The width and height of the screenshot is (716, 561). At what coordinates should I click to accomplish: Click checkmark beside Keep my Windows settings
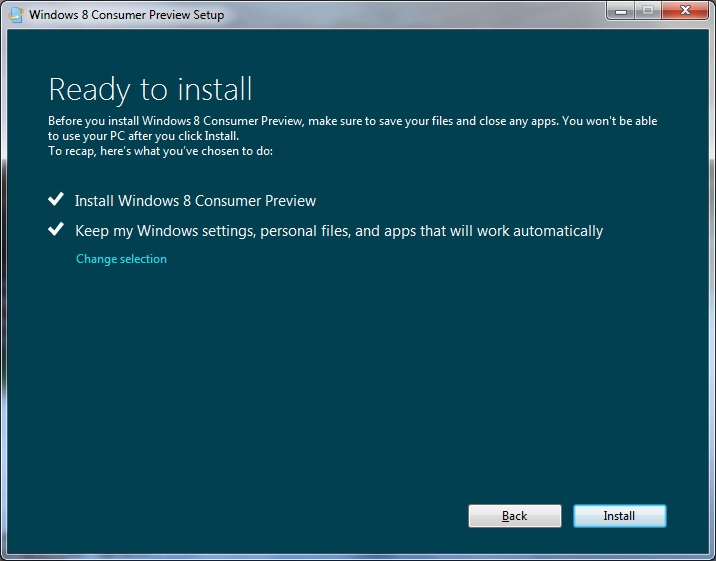56,229
